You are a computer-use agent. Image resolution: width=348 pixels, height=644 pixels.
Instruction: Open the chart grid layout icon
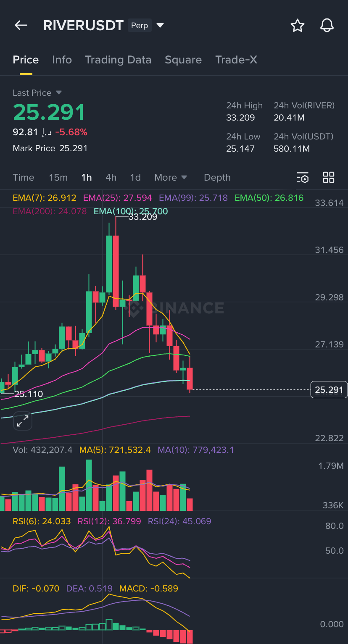pyautogui.click(x=329, y=177)
